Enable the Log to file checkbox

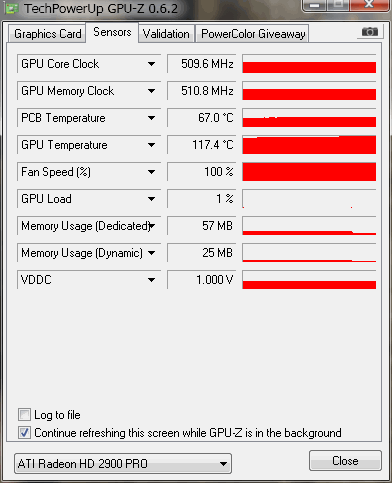tap(24, 415)
